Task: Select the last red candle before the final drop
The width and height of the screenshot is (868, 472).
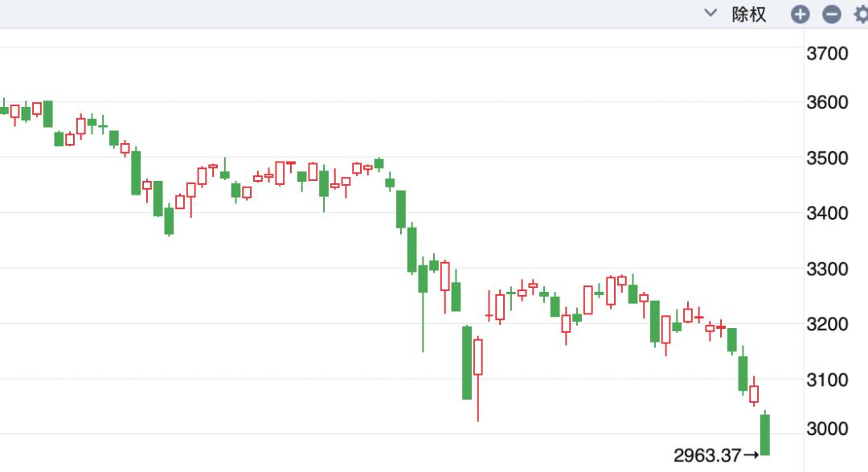Action: [x=754, y=394]
